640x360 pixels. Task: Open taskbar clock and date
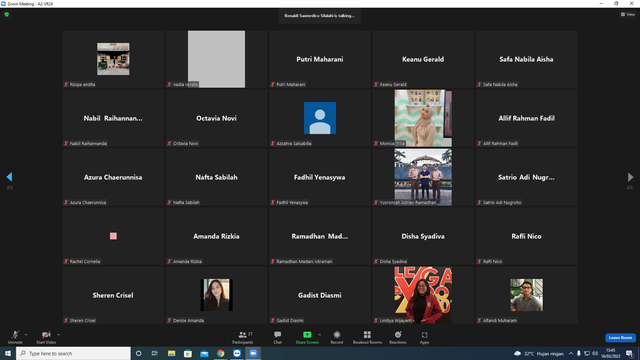tap(611, 353)
